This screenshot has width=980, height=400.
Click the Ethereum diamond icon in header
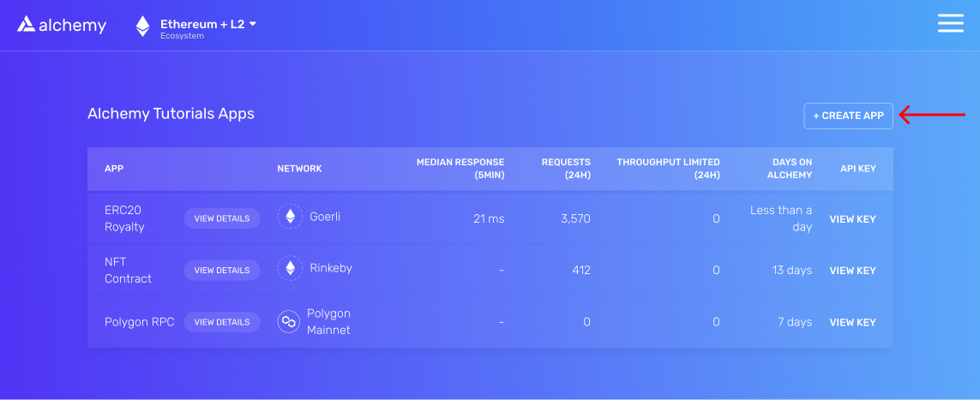pos(142,26)
